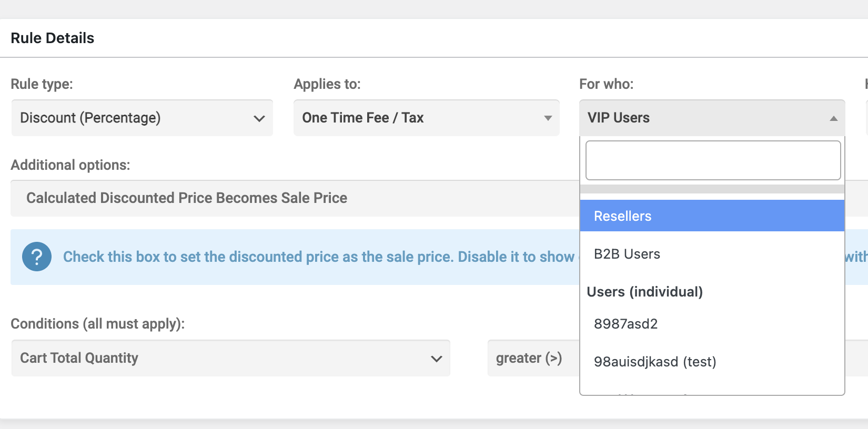Click the blue question mark help icon
The image size is (868, 429).
tap(37, 257)
